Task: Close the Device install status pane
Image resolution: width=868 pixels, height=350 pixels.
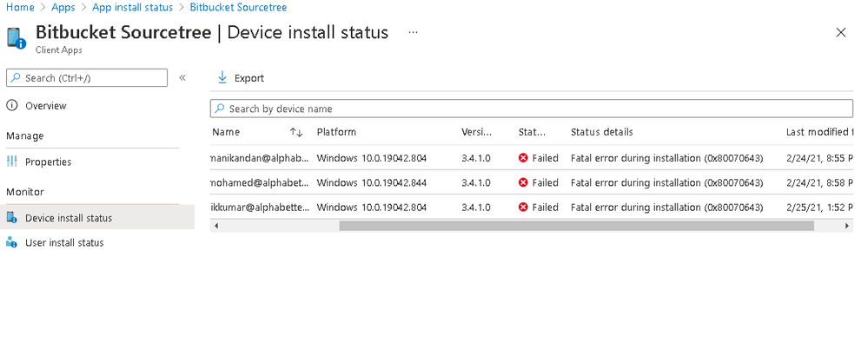Action: coord(840,32)
